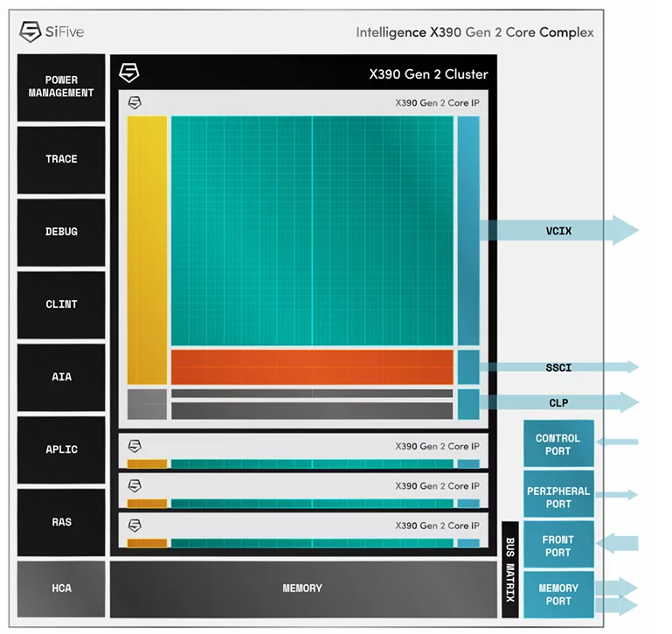Select the HCA block at the bottom left
Screen dimensions: 672x634
(x=61, y=589)
